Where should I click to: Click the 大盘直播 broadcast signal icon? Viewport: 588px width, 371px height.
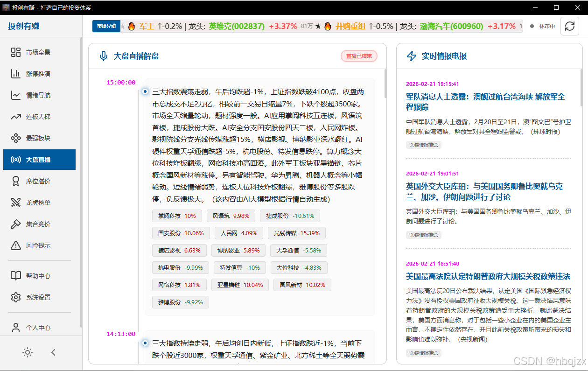(x=16, y=160)
